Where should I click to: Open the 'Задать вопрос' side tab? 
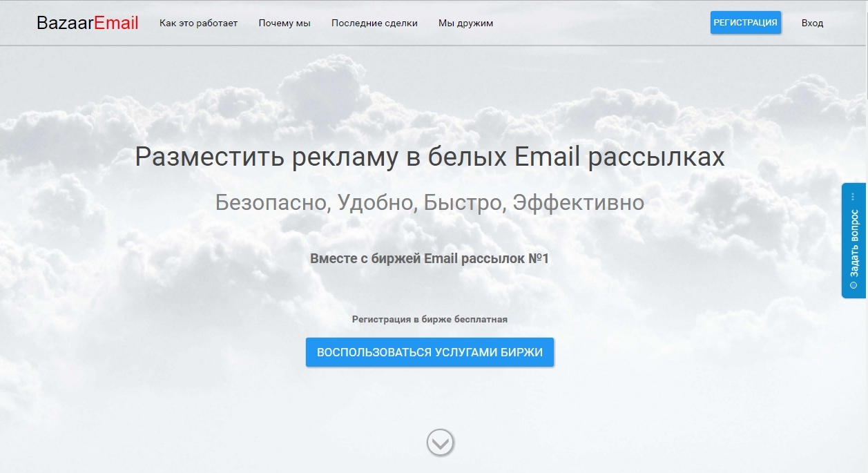[853, 242]
